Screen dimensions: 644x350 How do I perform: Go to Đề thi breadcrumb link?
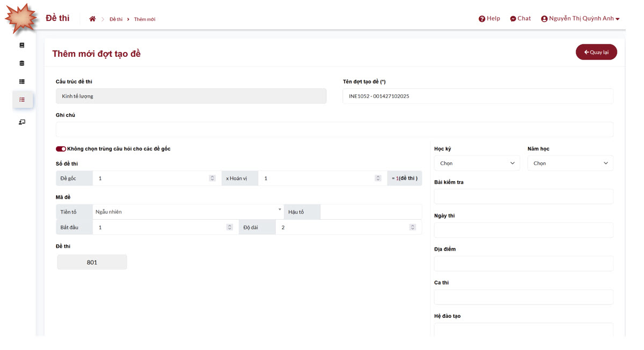115,19
